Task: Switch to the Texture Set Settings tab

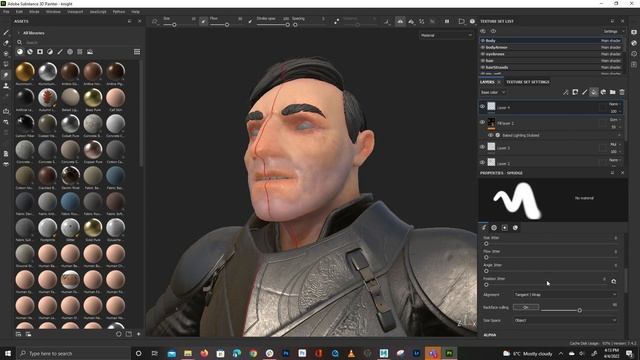Action: click(528, 82)
